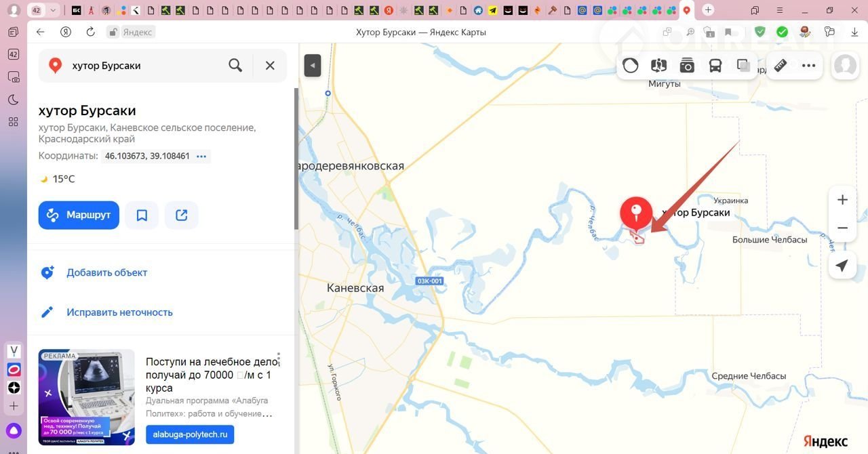Image resolution: width=868 pixels, height=454 pixels.
Task: Toggle the map layers switcher
Action: [743, 66]
